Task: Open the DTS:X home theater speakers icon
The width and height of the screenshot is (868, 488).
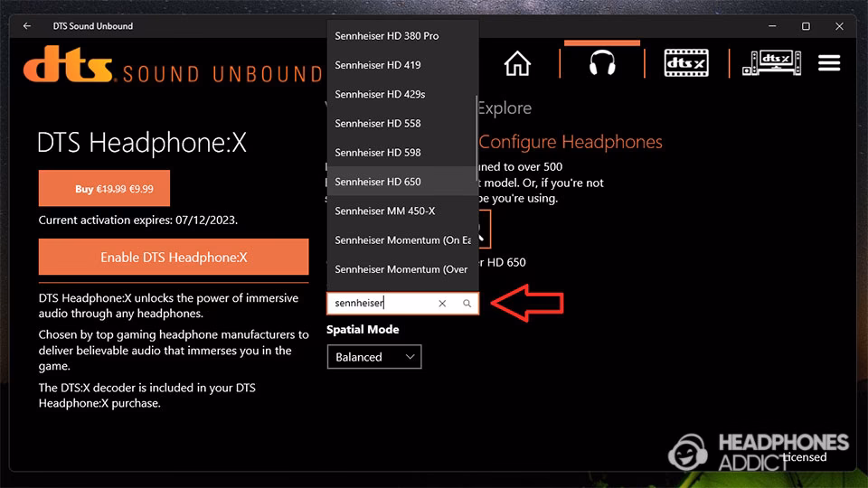Action: coord(771,62)
